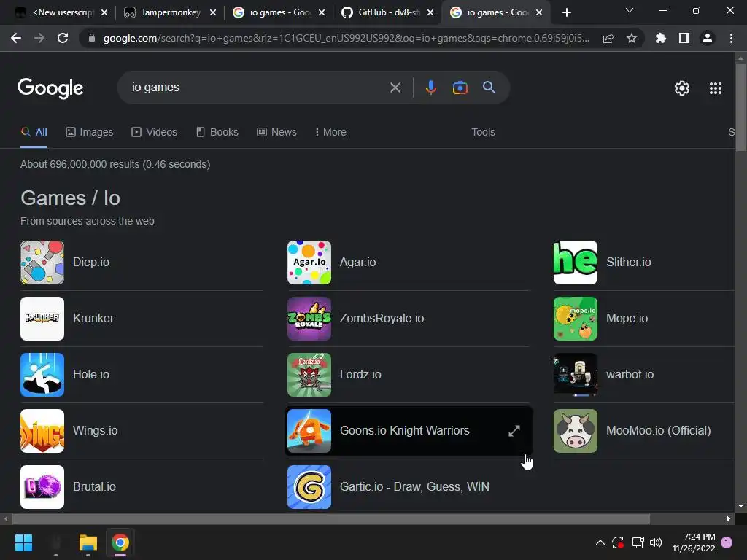Click the MooMoo.io cow icon
The width and height of the screenshot is (747, 560).
(x=576, y=431)
